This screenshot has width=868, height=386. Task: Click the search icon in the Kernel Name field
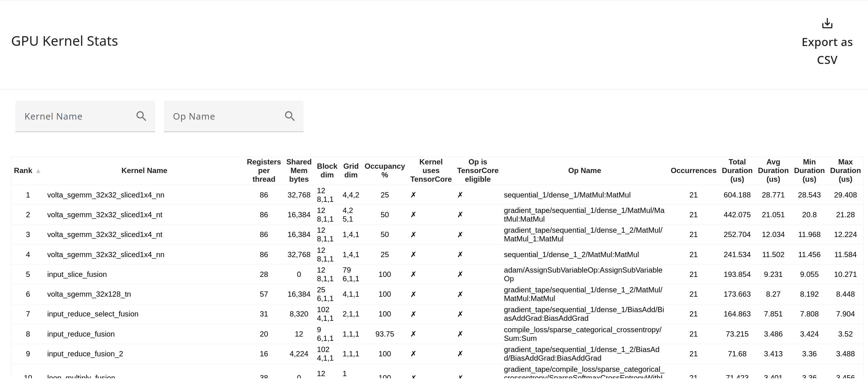click(141, 116)
